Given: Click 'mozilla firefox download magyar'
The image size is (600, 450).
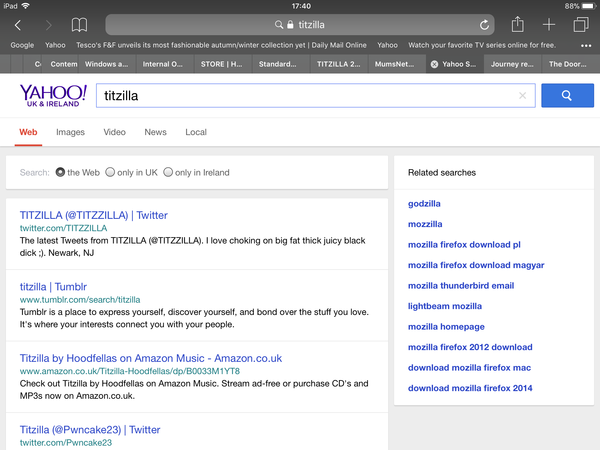Looking at the screenshot, I should click(476, 265).
